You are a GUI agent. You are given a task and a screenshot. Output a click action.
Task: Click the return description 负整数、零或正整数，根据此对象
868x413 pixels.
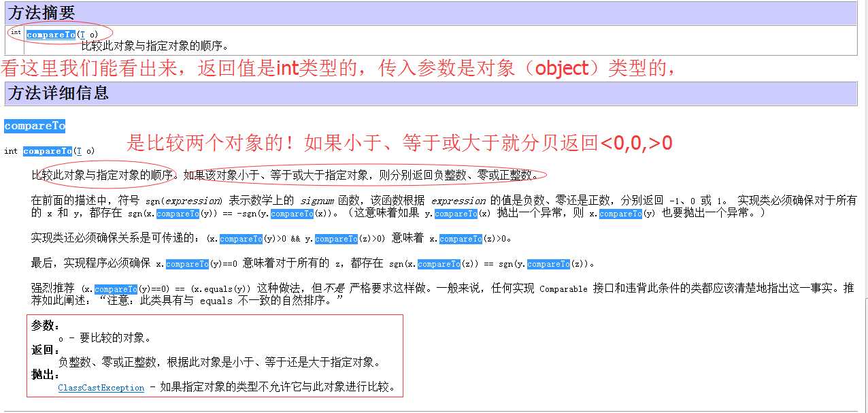[220, 363]
